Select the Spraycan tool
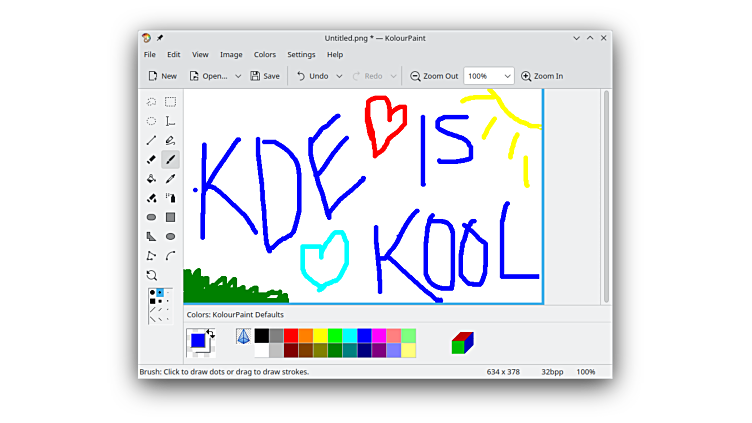Image resolution: width=752 pixels, height=423 pixels. click(171, 198)
